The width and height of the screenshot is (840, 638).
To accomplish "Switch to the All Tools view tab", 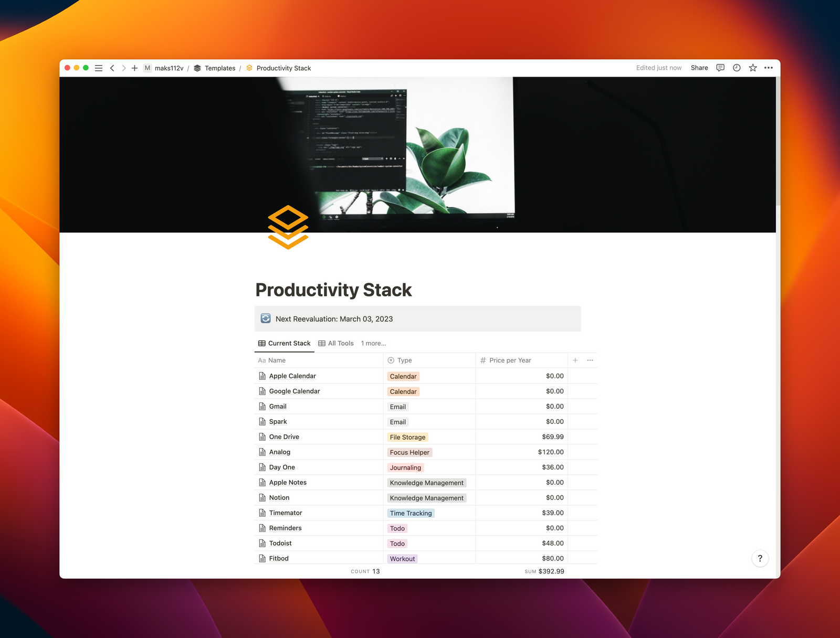I will coord(336,343).
